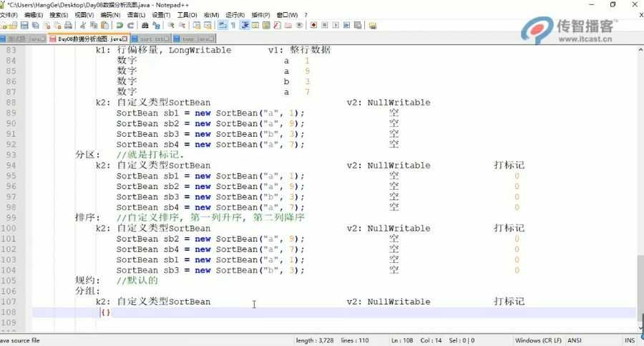Select the Day08数据分析流图.java tab
This screenshot has width=644, height=346.
[x=89, y=39]
